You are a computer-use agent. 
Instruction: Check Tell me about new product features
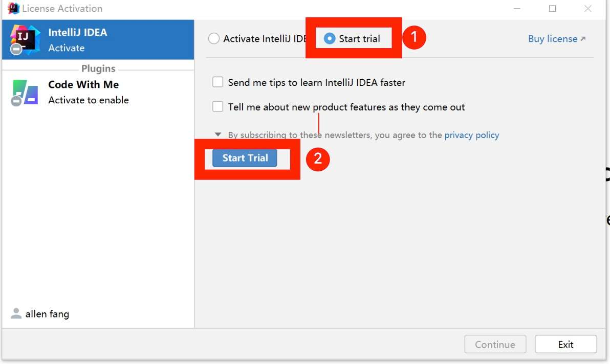(x=217, y=106)
